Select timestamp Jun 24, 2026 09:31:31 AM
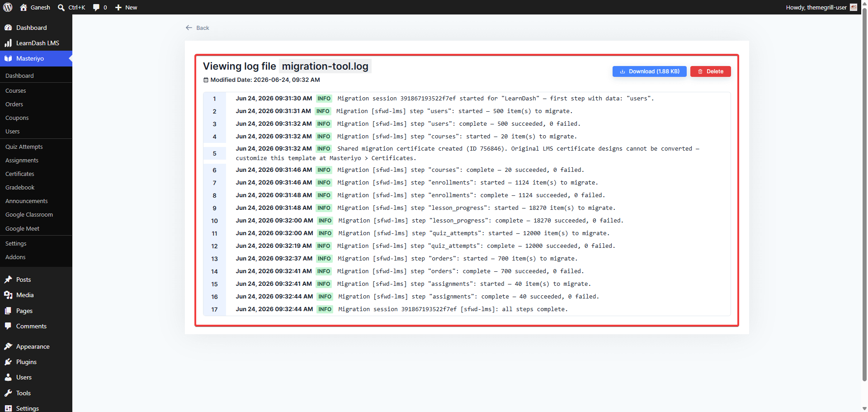Viewport: 868px width, 412px height. (273, 111)
